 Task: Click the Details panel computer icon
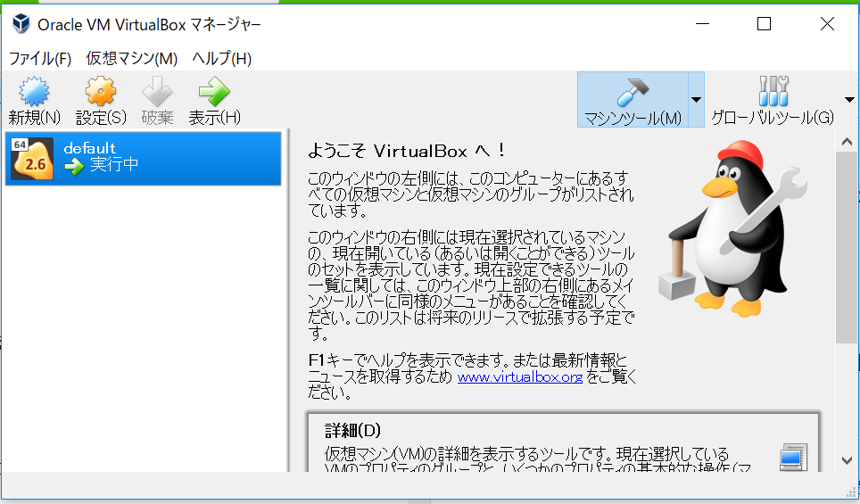click(793, 458)
